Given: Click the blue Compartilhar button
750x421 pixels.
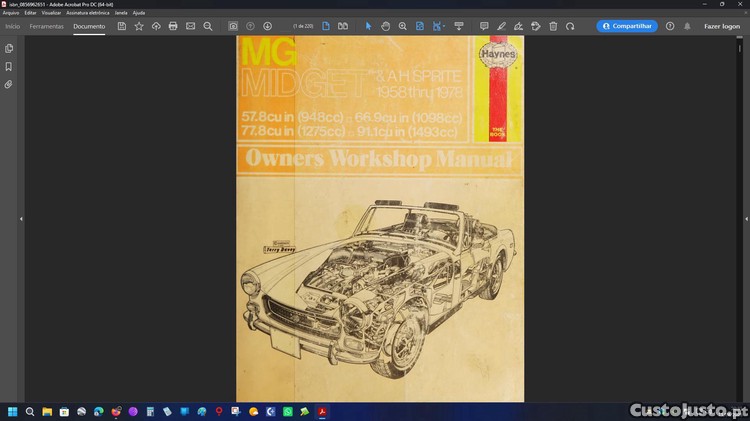Looking at the screenshot, I should [x=627, y=26].
